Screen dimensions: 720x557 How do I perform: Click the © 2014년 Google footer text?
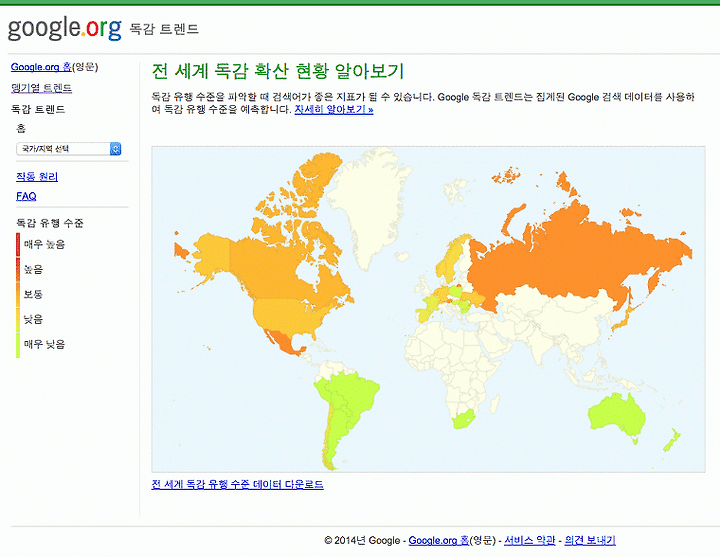pyautogui.click(x=362, y=540)
